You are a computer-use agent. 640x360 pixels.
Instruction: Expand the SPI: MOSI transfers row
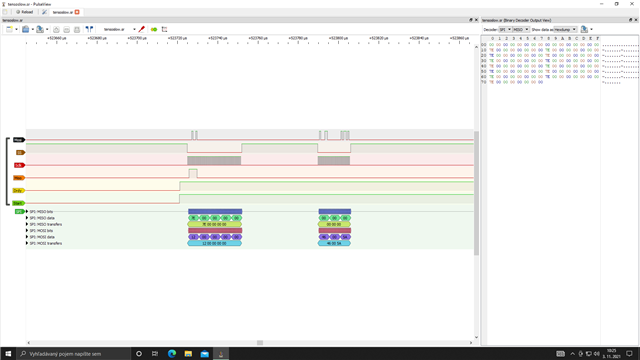[27, 243]
